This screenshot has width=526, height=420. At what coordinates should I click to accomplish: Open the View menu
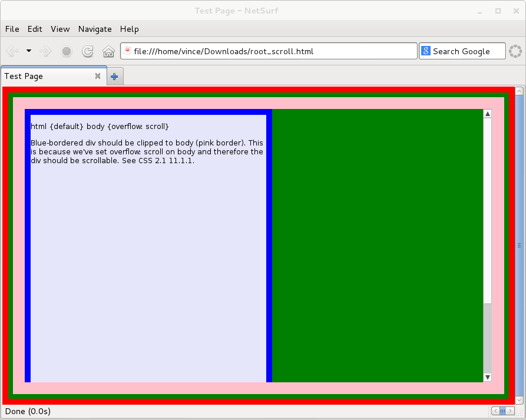point(60,29)
